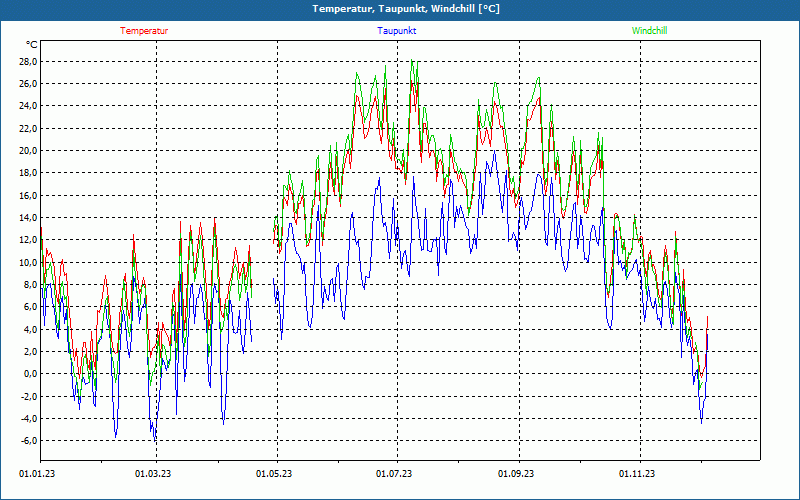The image size is (800, 500).
Task: Click the -4,0 y-axis value
Action: click(x=29, y=418)
